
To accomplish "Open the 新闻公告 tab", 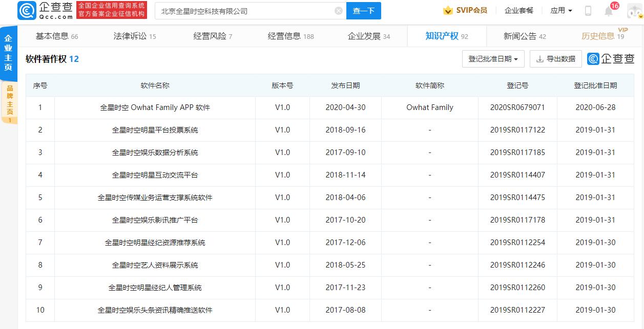I will point(522,36).
